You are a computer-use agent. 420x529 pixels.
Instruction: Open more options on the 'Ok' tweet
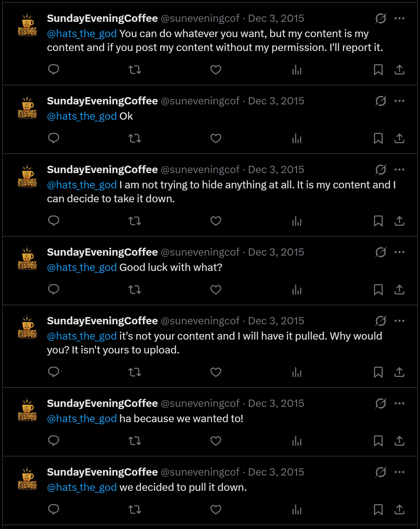(x=399, y=101)
